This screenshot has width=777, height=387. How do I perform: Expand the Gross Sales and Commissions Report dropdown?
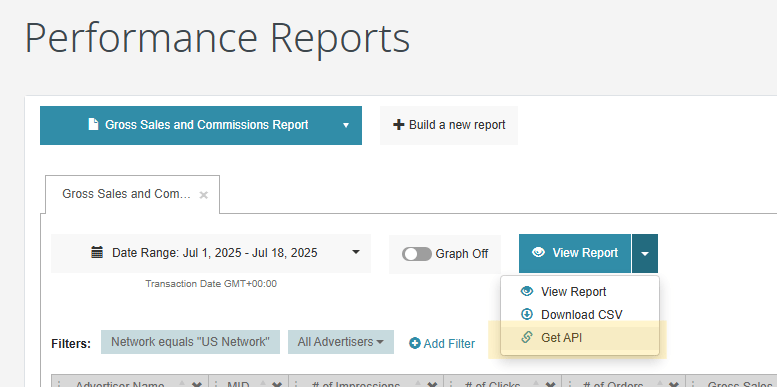[346, 125]
